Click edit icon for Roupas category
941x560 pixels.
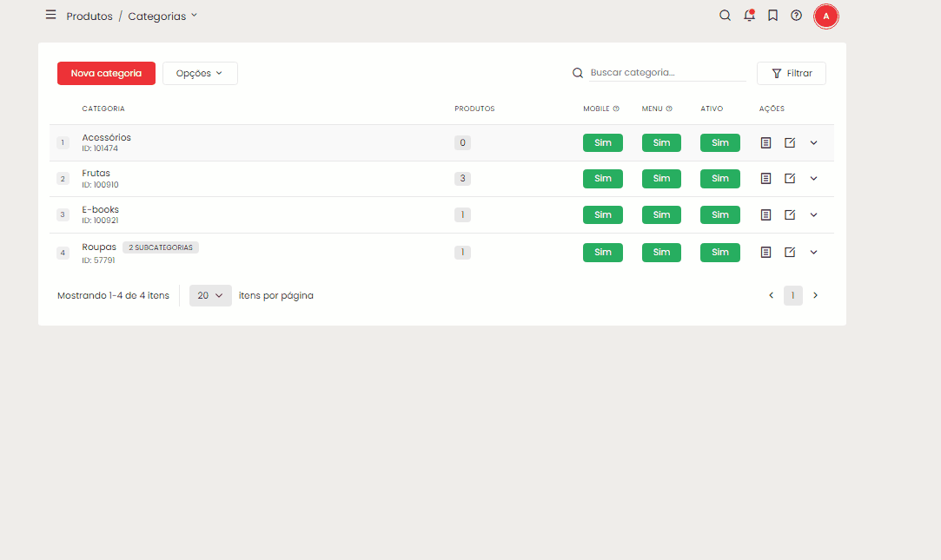(x=790, y=253)
